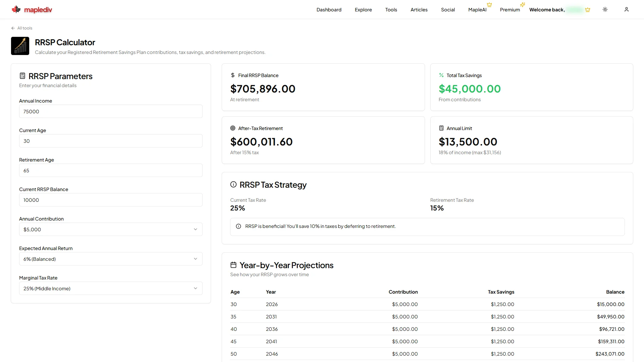Open the Social nav link
Viewport: 644px width, 362px height.
[448, 10]
